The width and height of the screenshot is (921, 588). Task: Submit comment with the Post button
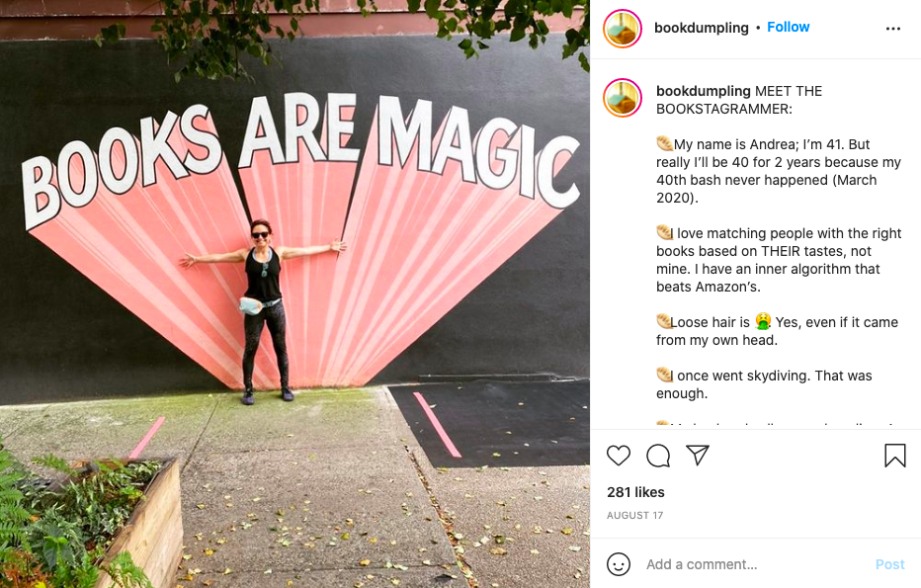click(889, 564)
